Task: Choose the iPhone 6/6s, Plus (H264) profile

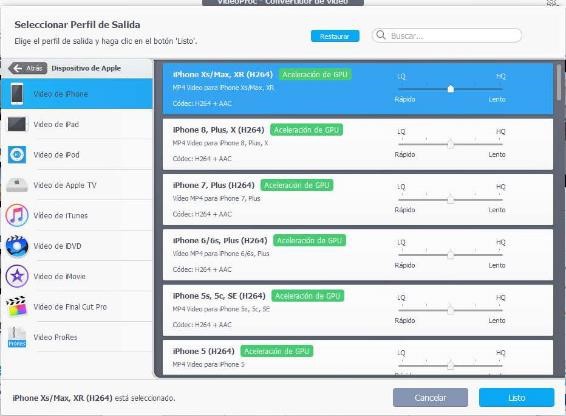Action: click(x=358, y=255)
